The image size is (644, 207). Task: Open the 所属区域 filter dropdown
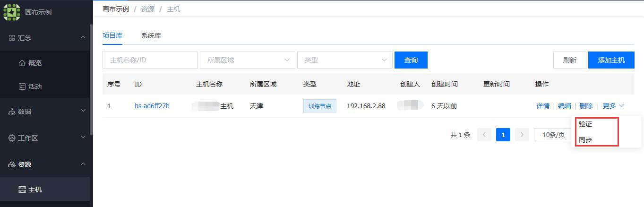(x=247, y=60)
